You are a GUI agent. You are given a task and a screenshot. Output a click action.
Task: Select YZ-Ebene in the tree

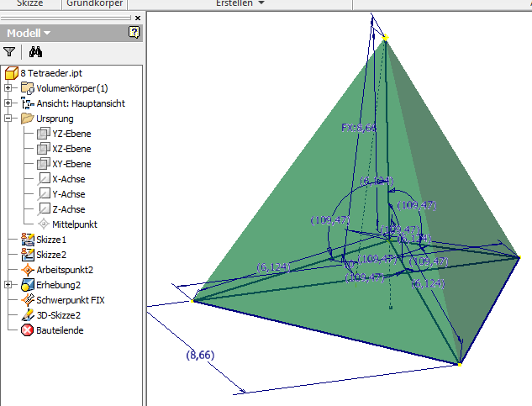[71, 134]
